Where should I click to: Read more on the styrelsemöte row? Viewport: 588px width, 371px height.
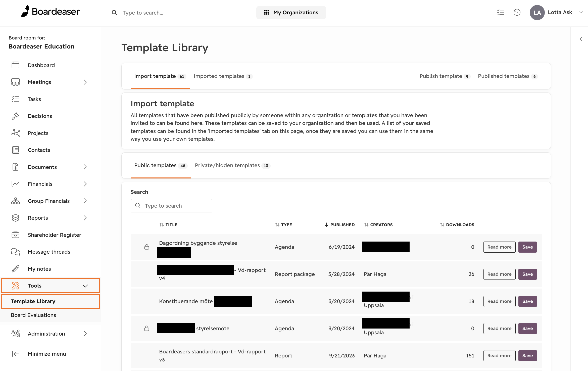[x=499, y=329]
